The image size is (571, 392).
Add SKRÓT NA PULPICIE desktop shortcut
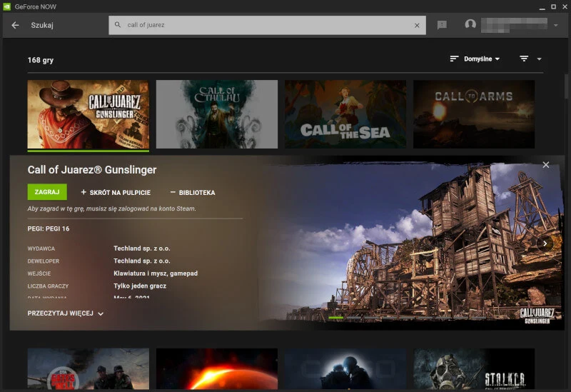pyautogui.click(x=116, y=192)
